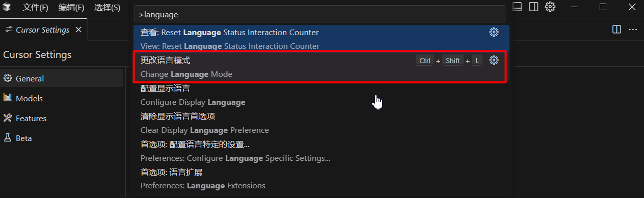Open the 选择(S) menu
644x198 pixels.
click(108, 8)
